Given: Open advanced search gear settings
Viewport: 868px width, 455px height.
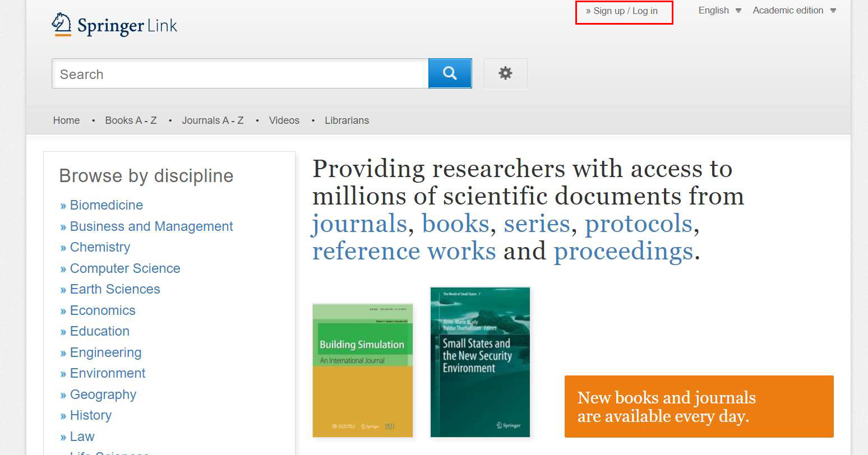Looking at the screenshot, I should click(x=505, y=73).
